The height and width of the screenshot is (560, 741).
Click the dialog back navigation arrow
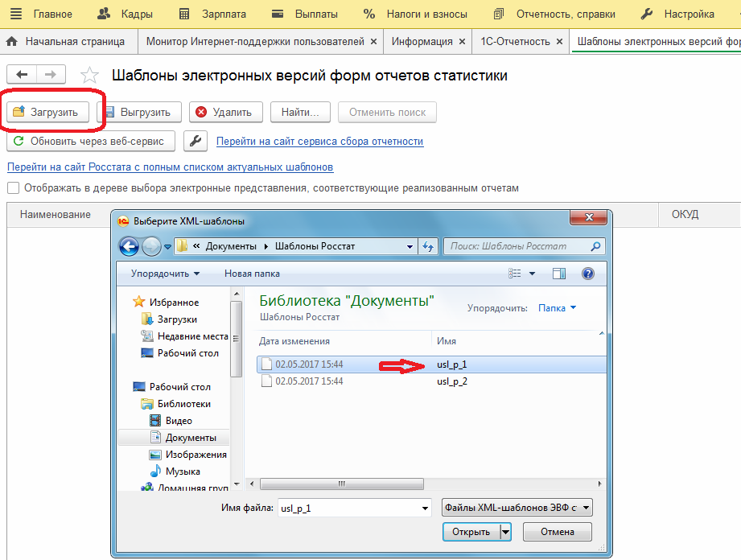[129, 246]
